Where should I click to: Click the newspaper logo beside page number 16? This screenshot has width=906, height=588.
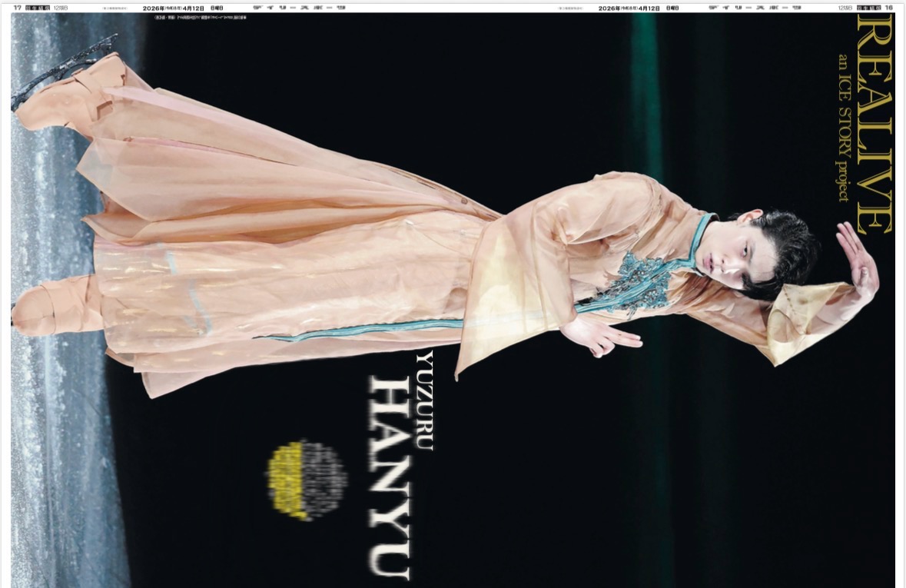tap(865, 8)
